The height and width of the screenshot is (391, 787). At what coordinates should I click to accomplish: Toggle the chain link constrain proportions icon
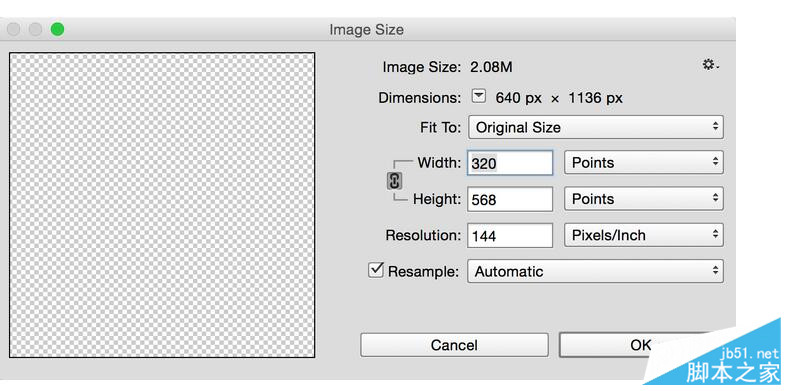[395, 181]
